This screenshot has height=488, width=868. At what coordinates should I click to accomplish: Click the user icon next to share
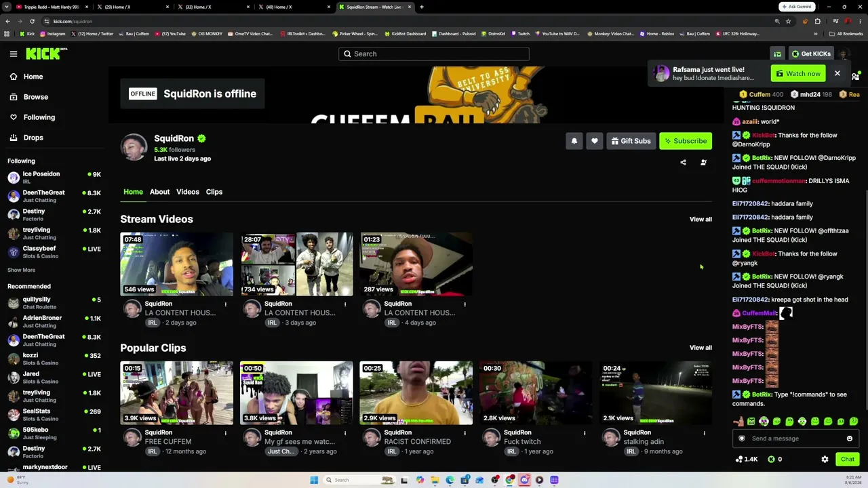(x=703, y=163)
